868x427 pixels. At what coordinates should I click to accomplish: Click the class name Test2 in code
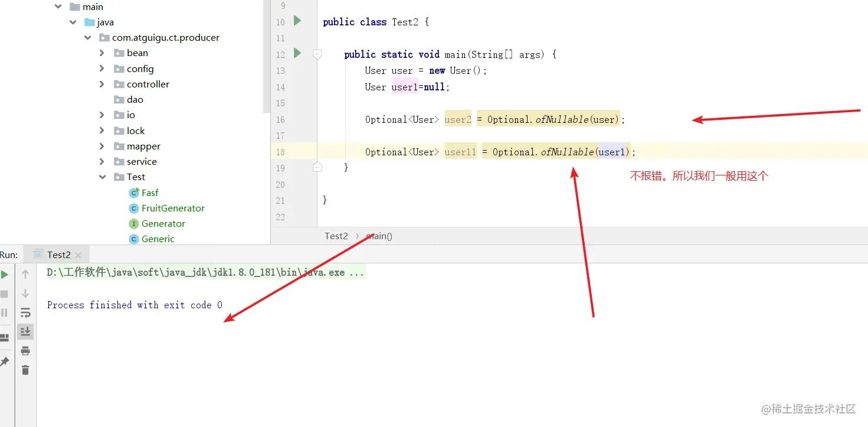405,22
